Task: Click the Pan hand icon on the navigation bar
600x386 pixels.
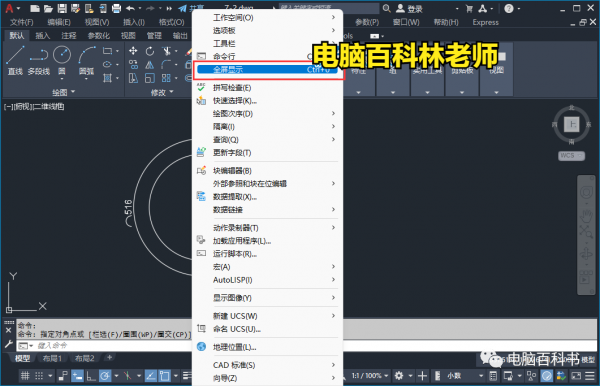Action: click(x=586, y=215)
